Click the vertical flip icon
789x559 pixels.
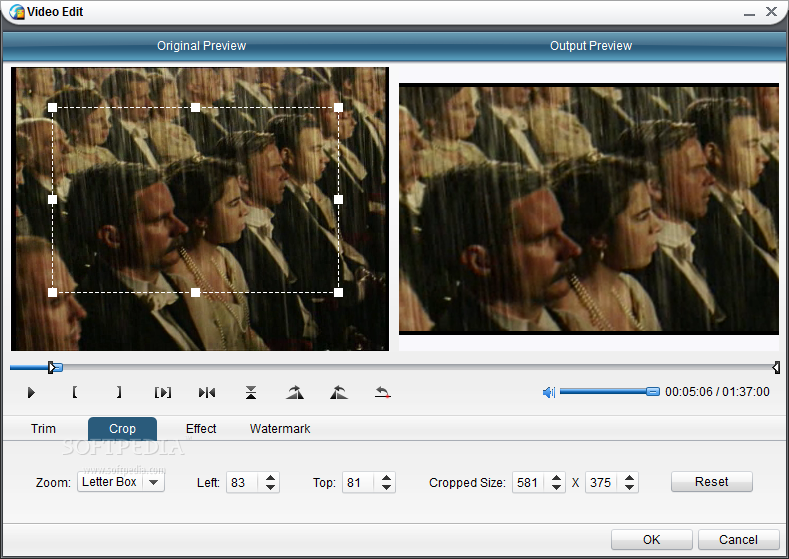[251, 392]
